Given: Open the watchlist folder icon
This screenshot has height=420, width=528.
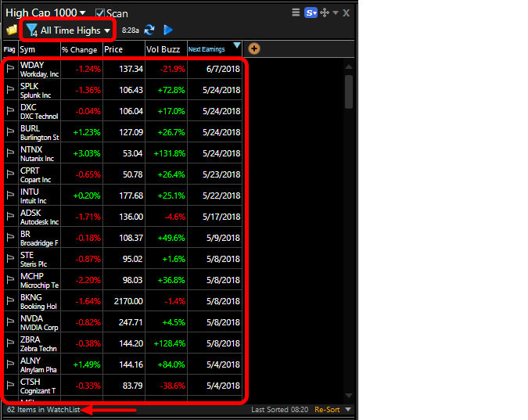Looking at the screenshot, I should tap(12, 30).
